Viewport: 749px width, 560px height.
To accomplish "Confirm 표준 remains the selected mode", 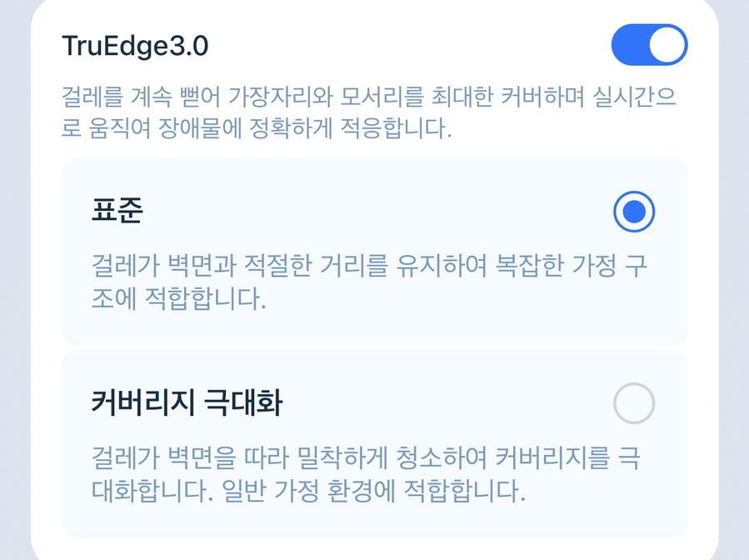I will point(632,212).
